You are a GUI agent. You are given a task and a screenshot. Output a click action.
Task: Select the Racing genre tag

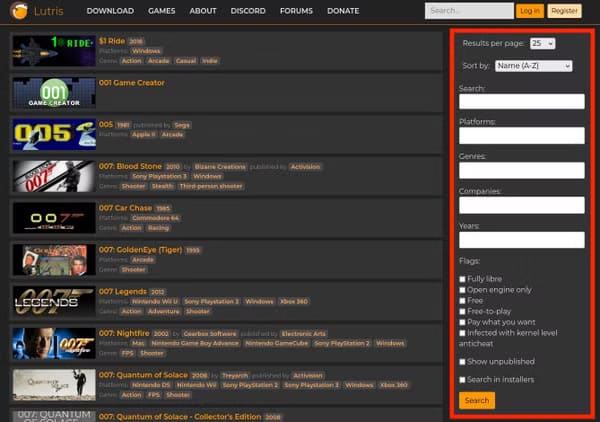coord(158,228)
